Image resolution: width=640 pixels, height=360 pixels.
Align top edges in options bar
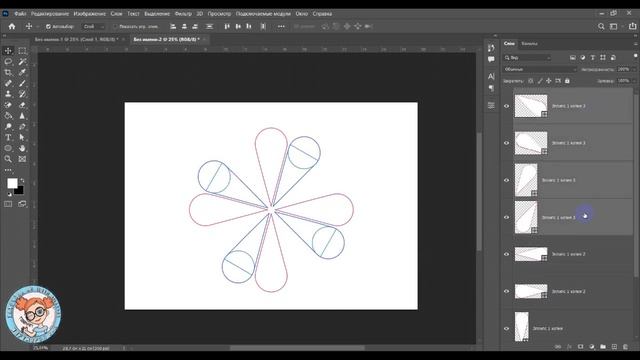(x=227, y=27)
